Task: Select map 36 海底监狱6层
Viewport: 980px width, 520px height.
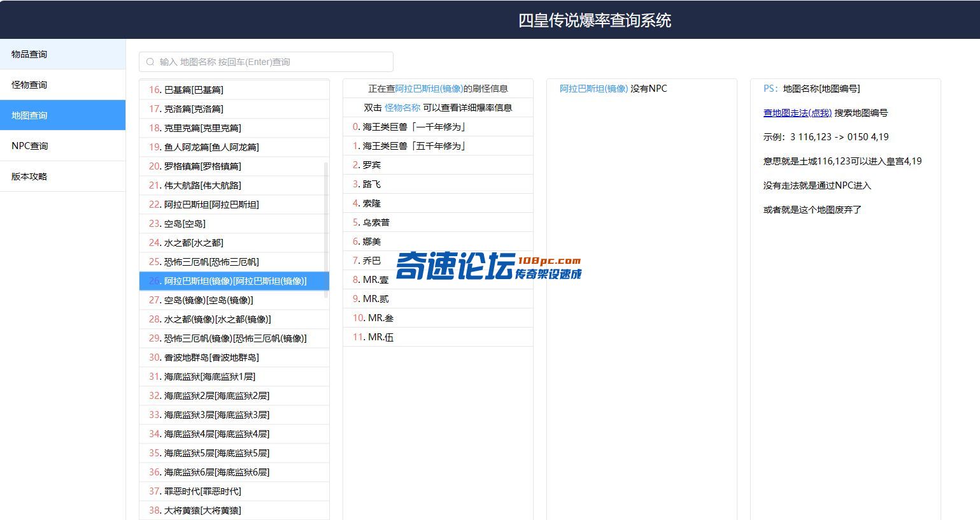Action: pos(234,472)
